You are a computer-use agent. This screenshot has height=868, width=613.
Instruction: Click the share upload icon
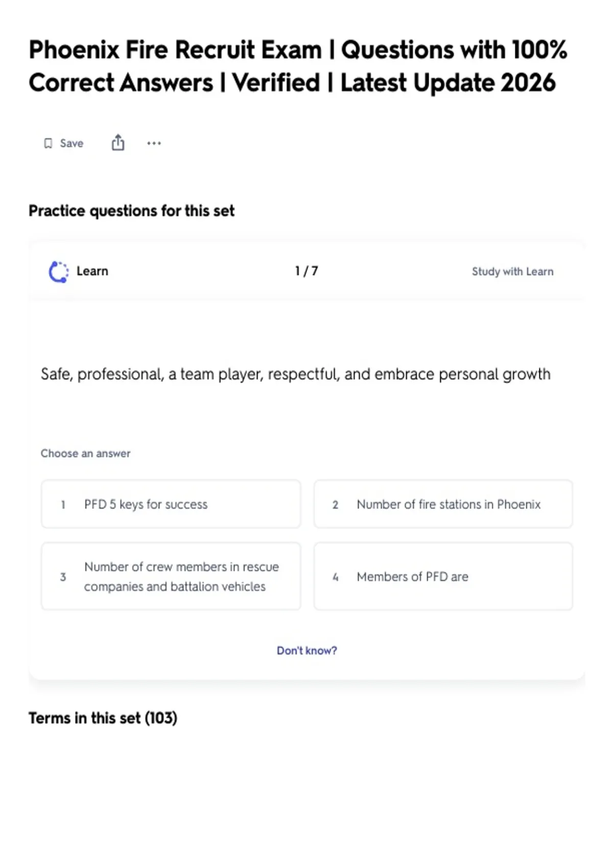click(x=118, y=142)
